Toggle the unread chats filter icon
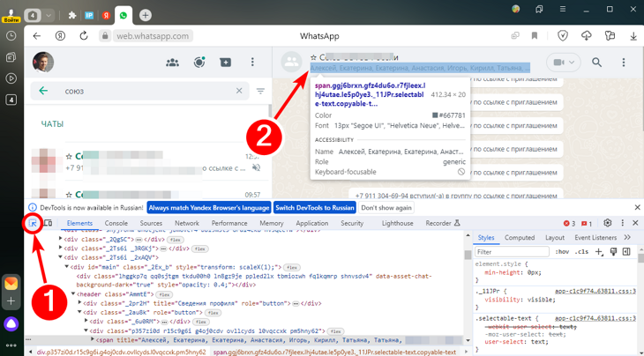644x356 pixels. [x=260, y=91]
